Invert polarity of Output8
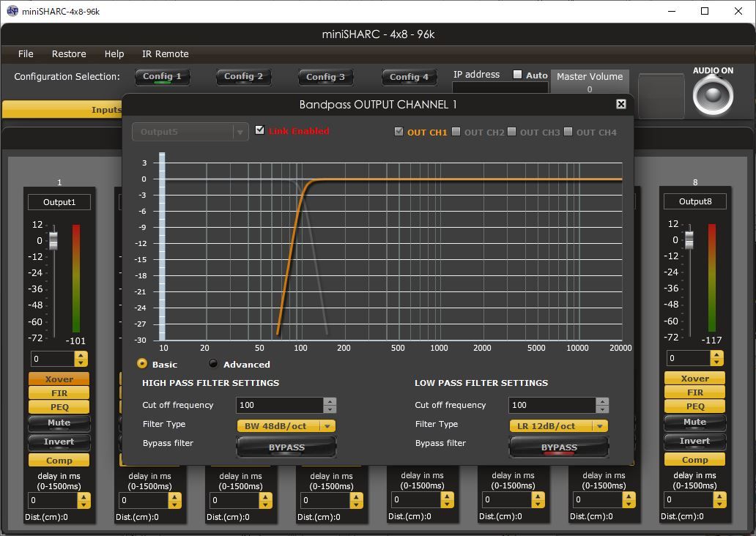756x536 pixels. coord(694,441)
